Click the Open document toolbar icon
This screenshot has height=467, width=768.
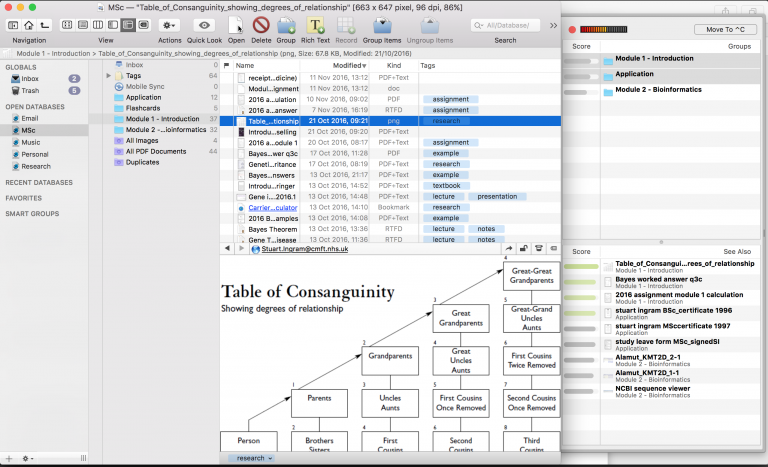[x=236, y=25]
